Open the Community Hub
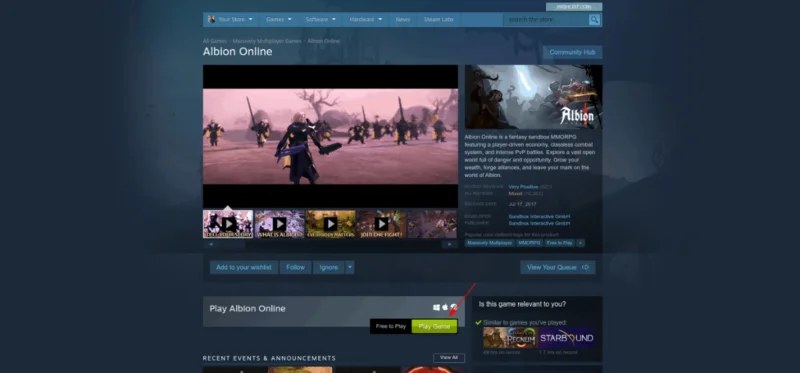Viewport: 800px width, 373px height. (572, 52)
